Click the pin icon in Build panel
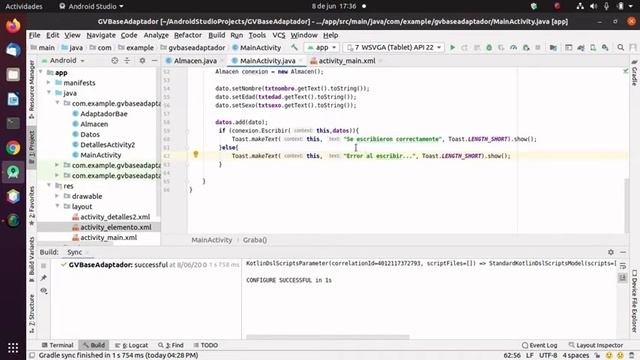Viewport: 640px width, 360px height. (x=44, y=278)
